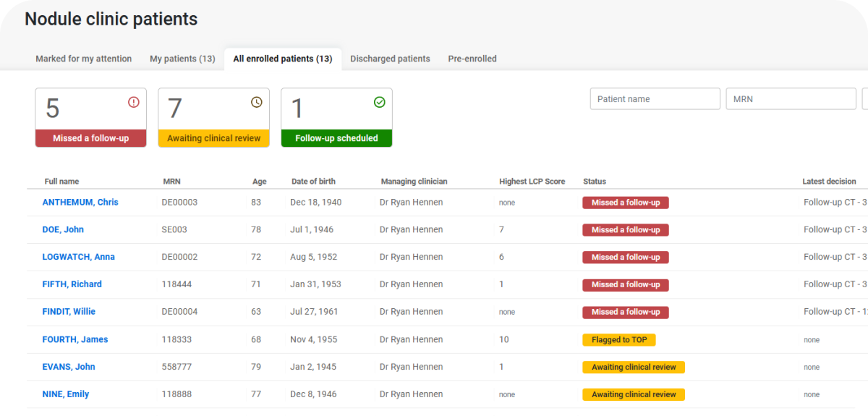
Task: Select the Discharged patients tab
Action: 391,59
